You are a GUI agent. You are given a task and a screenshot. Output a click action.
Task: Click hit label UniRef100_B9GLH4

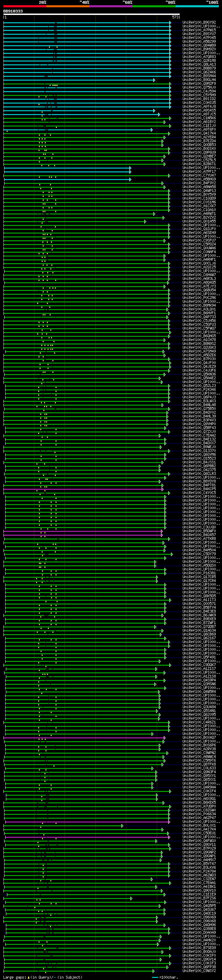click(199, 80)
